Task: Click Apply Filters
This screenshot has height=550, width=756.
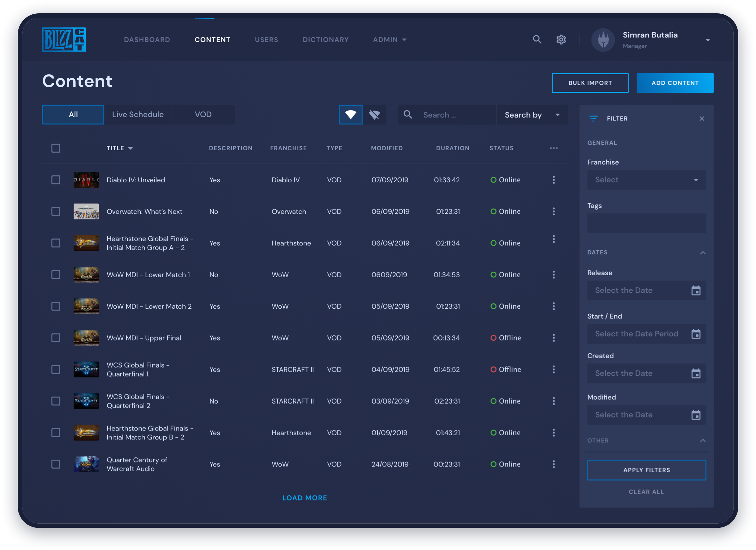Action: point(646,470)
